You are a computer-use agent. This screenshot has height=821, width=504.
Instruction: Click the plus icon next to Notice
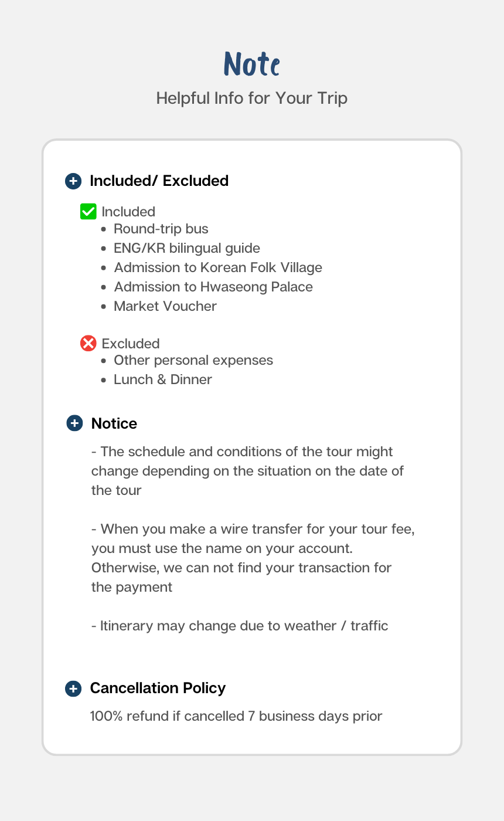coord(74,423)
